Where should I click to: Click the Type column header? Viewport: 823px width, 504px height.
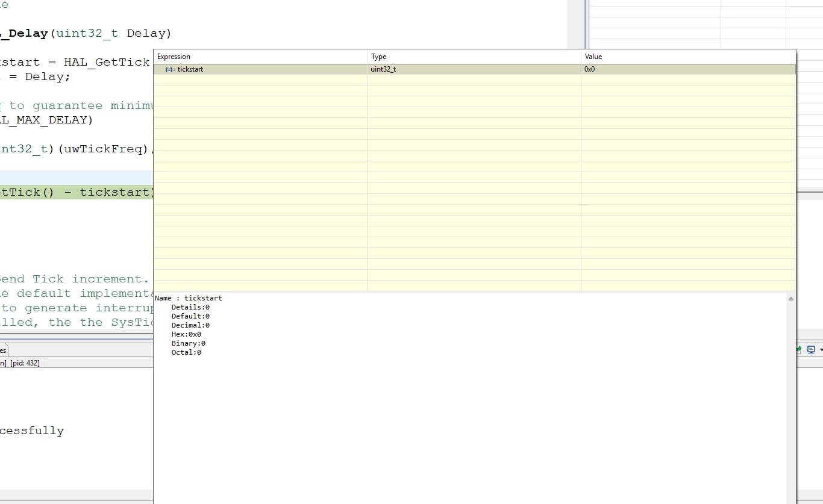pyautogui.click(x=474, y=57)
